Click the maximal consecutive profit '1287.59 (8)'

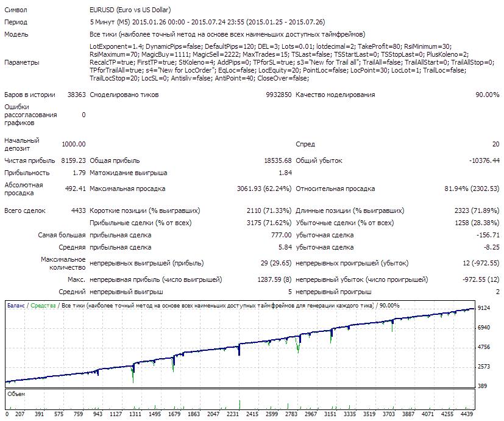click(274, 279)
